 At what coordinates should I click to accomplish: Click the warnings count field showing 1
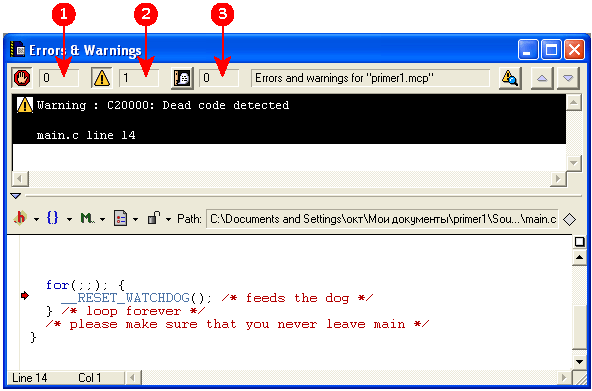click(139, 79)
